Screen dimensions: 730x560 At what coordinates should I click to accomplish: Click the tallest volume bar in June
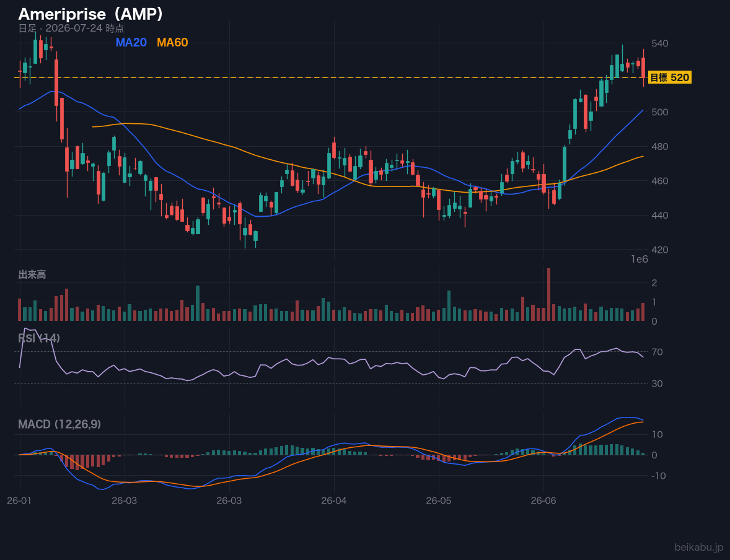coord(549,295)
